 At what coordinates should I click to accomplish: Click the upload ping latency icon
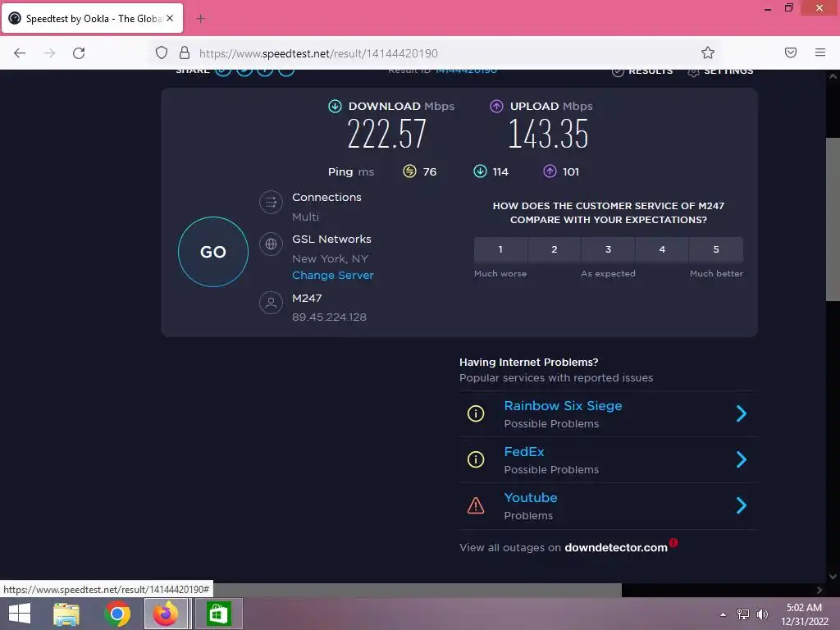[x=550, y=171]
